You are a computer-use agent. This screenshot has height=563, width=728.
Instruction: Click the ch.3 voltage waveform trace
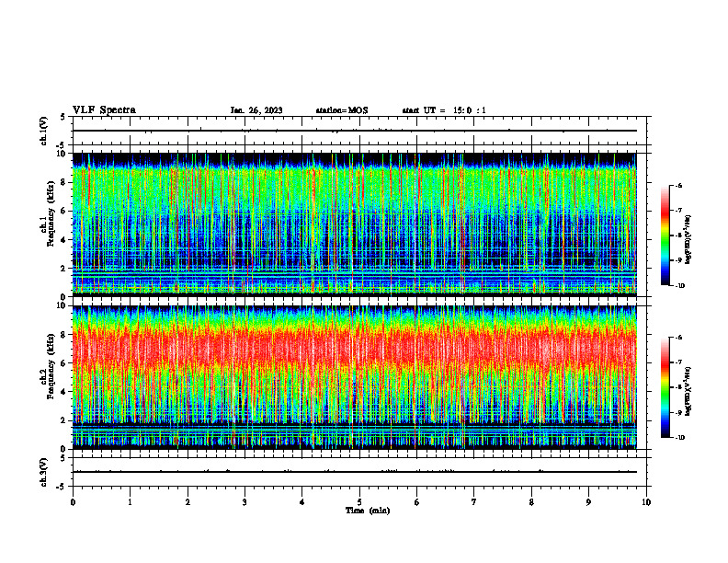coord(354,472)
